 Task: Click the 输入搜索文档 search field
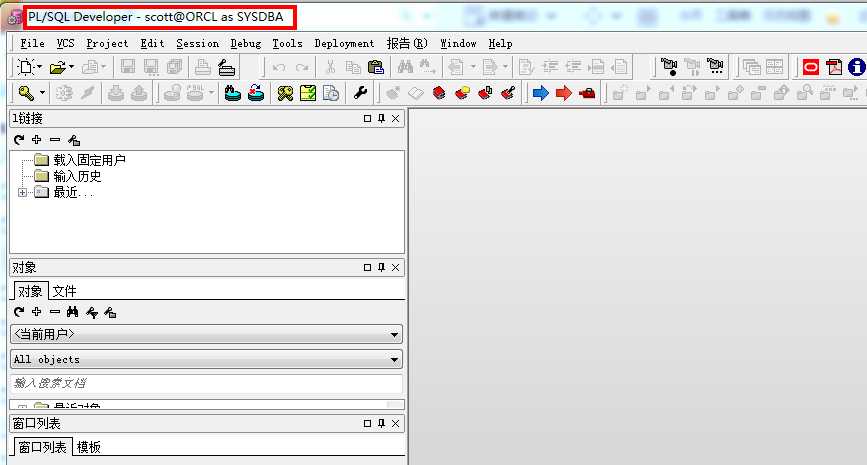[206, 383]
